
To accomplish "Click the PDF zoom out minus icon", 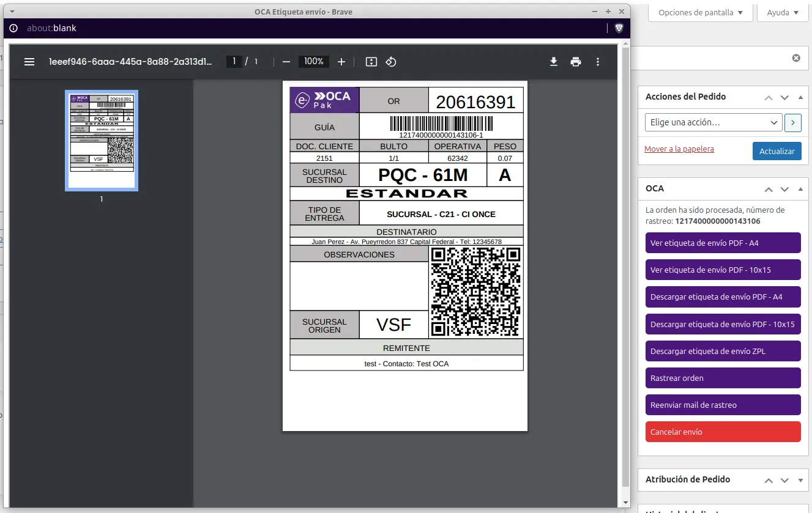I will pyautogui.click(x=286, y=62).
